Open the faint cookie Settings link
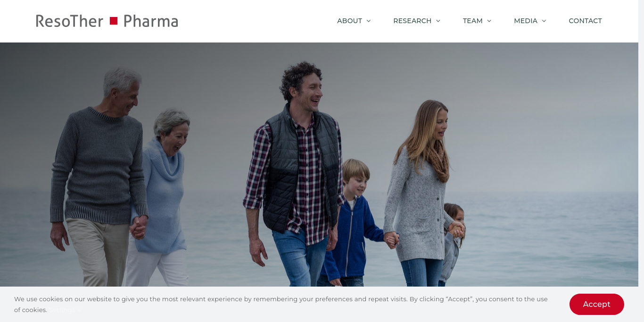The height and width of the screenshot is (322, 644). point(63,310)
